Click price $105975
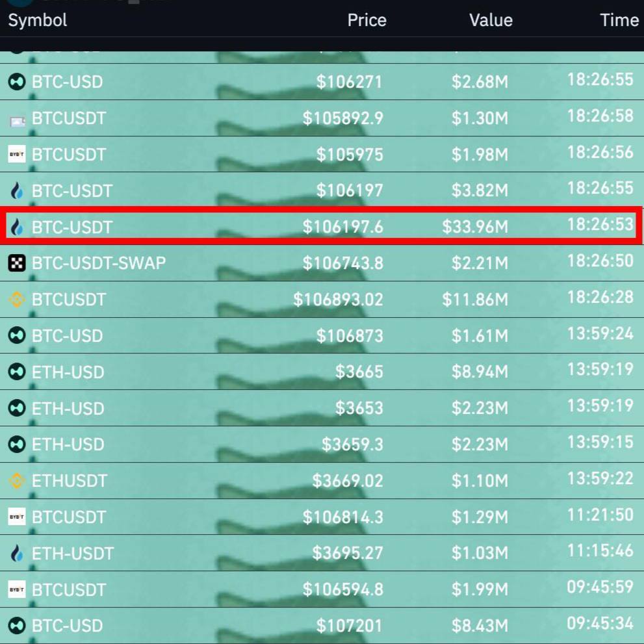The image size is (644, 644). [x=350, y=155]
